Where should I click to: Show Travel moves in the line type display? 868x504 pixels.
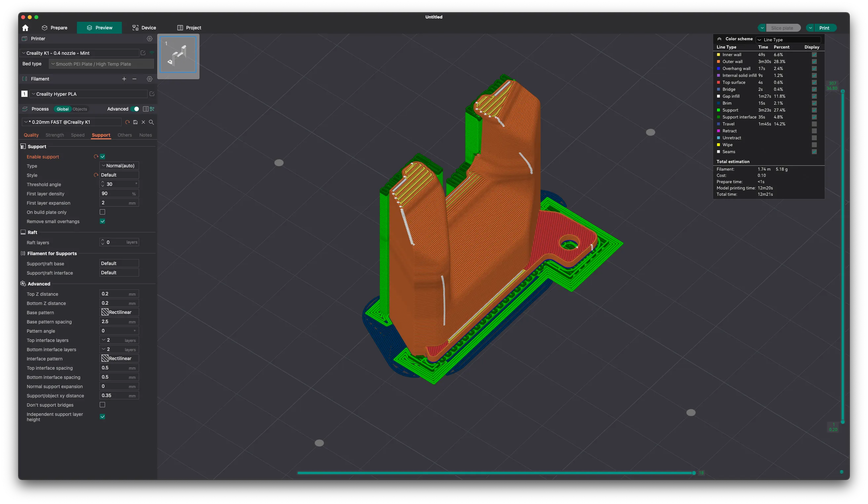click(x=814, y=124)
